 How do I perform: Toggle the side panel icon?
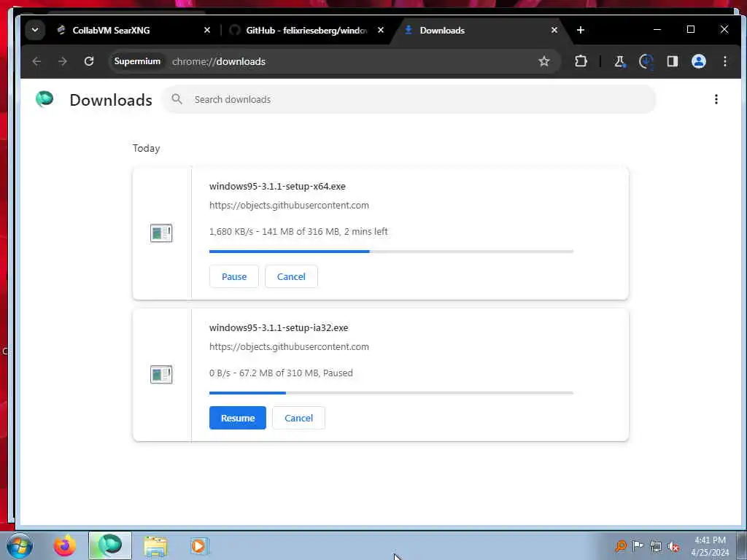pyautogui.click(x=672, y=61)
